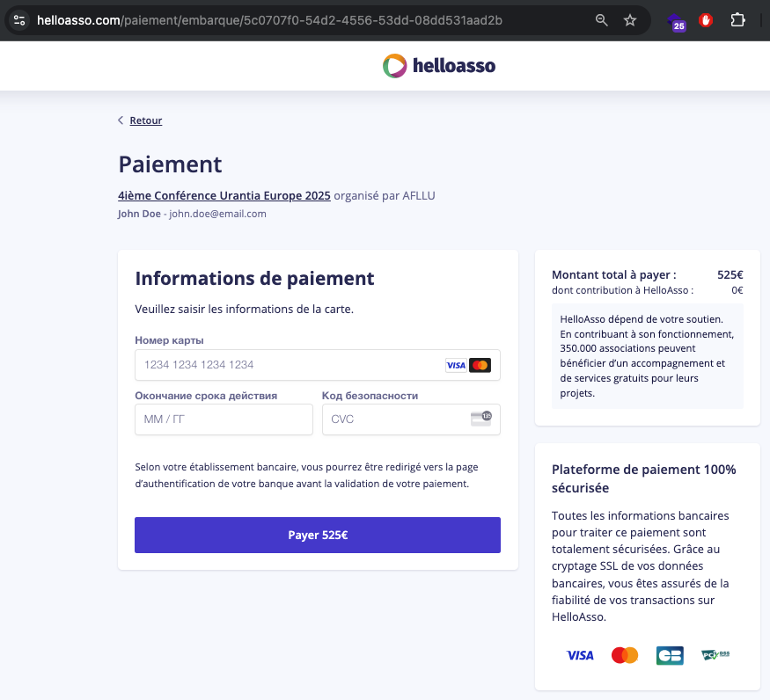Screen dimensions: 770x700
Task: Click the Mastercard icon in card number field
Action: 480,365
